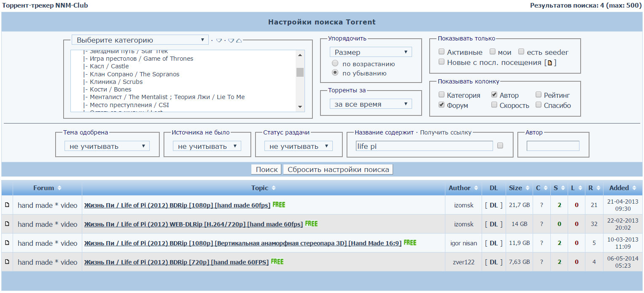644x293 pixels.
Task: Click the page icon in the izomsk 1080p row
Action: (x=7, y=205)
